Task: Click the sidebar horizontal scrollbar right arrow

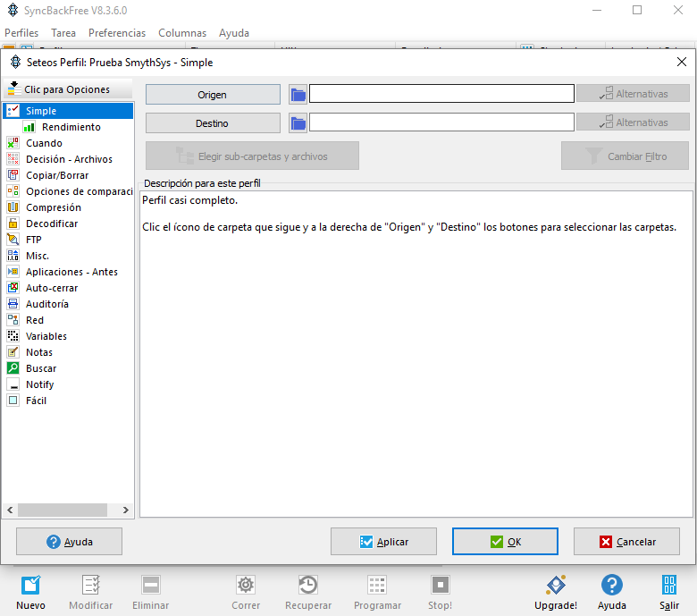Action: coord(125,510)
